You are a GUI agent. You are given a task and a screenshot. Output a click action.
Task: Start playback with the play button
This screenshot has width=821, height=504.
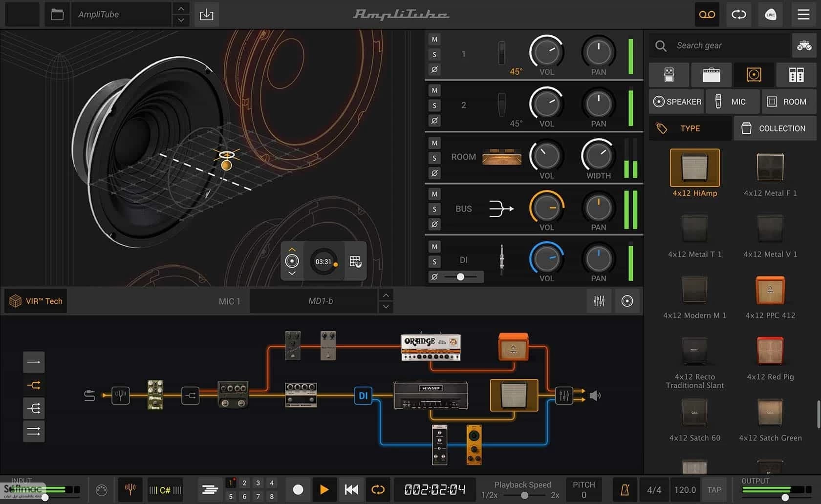click(324, 489)
